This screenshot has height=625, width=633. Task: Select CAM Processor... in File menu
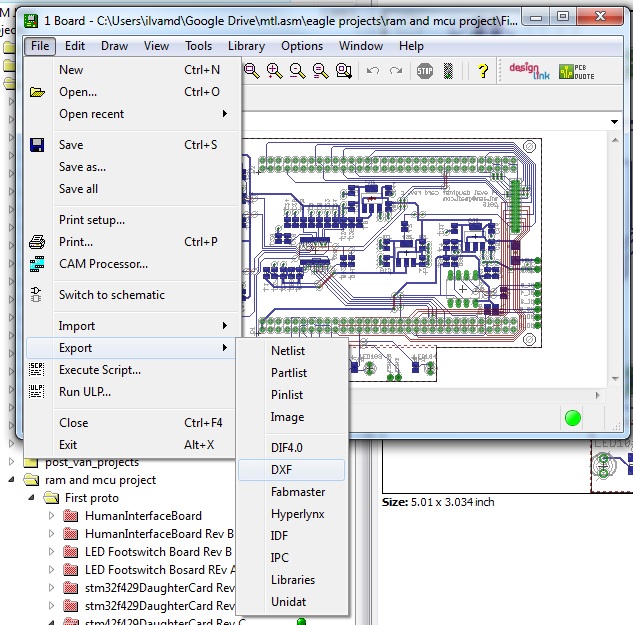click(103, 264)
